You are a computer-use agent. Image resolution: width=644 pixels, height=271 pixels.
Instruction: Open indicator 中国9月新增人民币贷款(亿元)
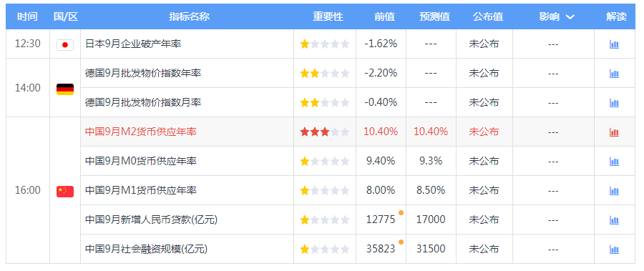pyautogui.click(x=151, y=220)
